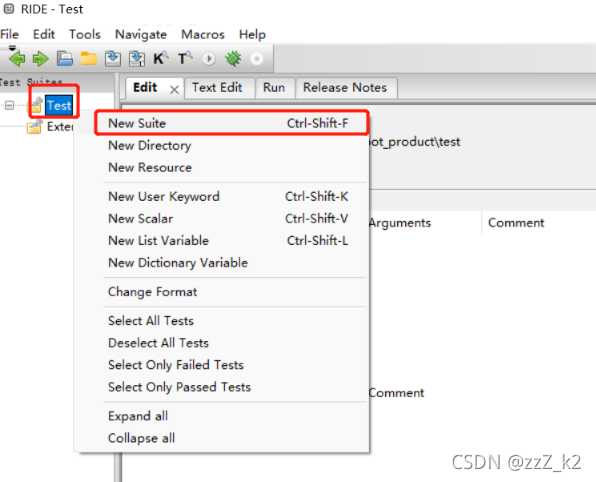Open the File menu
596x482 pixels.
tap(10, 34)
